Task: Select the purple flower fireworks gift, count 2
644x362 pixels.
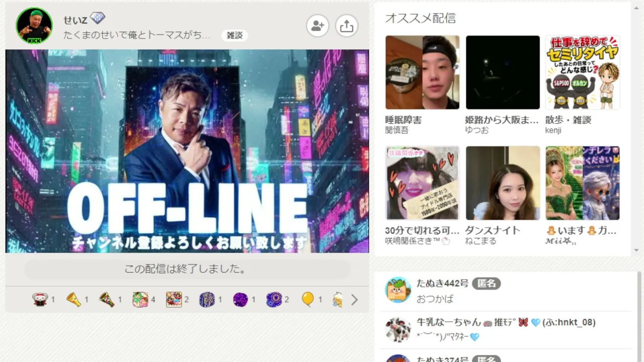Action: [274, 300]
